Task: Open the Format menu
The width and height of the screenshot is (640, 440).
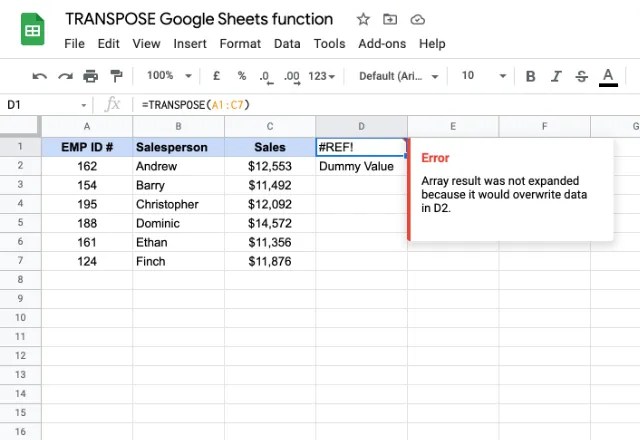Action: (x=240, y=44)
